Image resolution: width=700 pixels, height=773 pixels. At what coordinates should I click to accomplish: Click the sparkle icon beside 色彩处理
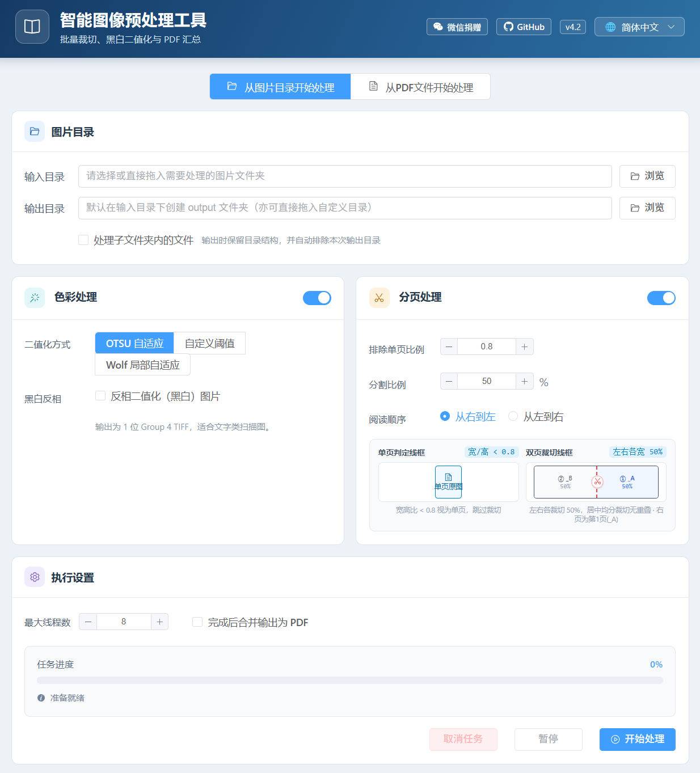[35, 297]
